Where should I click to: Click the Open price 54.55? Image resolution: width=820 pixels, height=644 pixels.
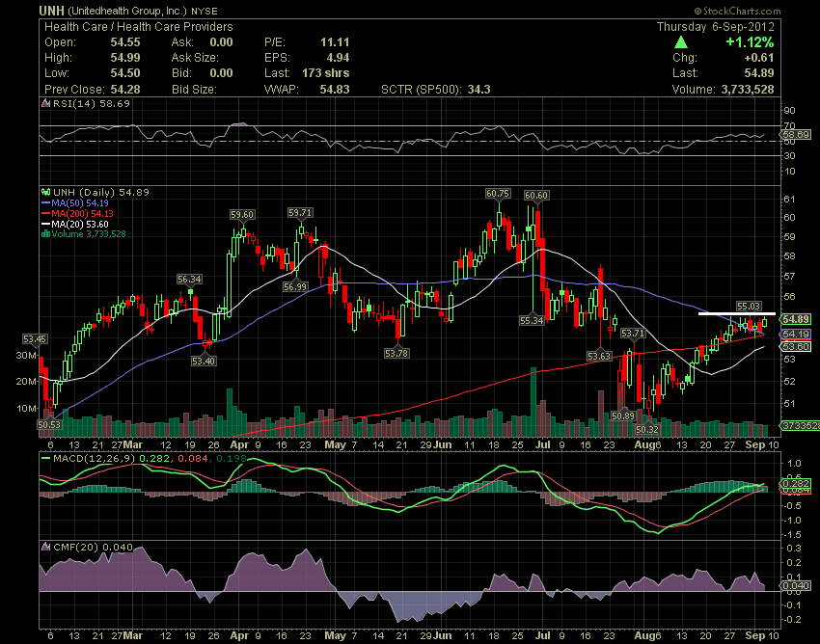click(125, 42)
